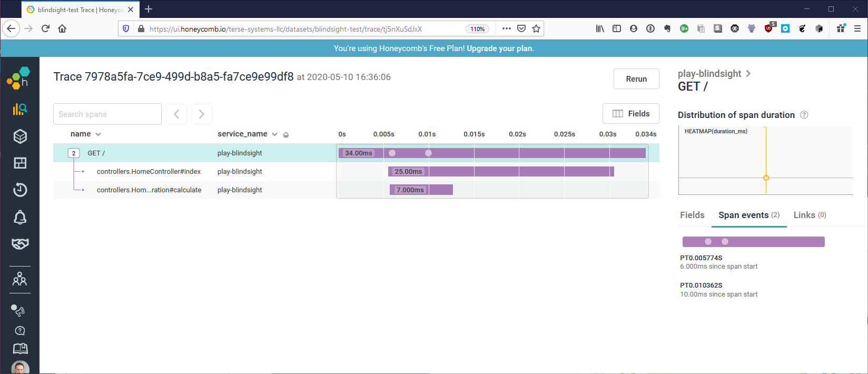Collapse the GET / span children toggle
Image resolution: width=868 pixels, height=374 pixels.
click(74, 153)
